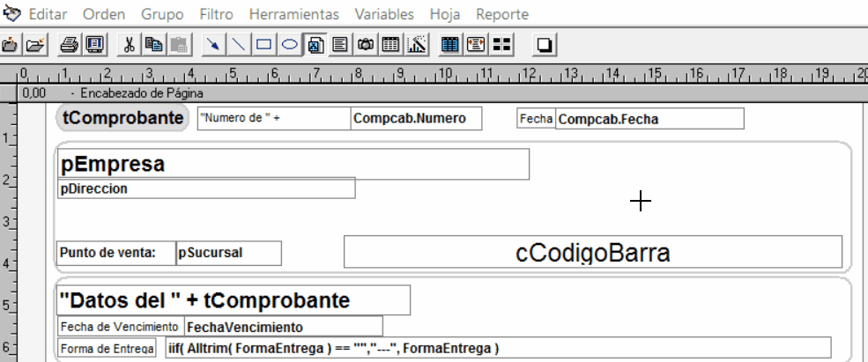868x362 pixels.
Task: Select the "Numero de " + expression field
Action: (x=274, y=118)
